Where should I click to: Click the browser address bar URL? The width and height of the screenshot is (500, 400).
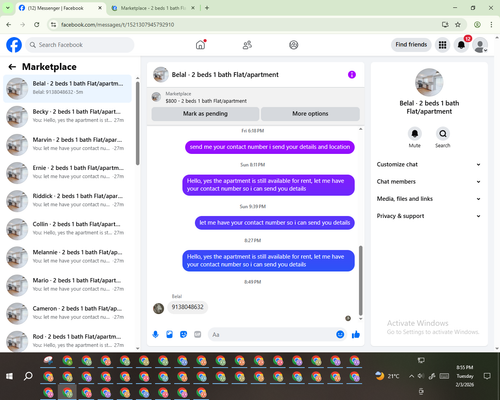[117, 25]
